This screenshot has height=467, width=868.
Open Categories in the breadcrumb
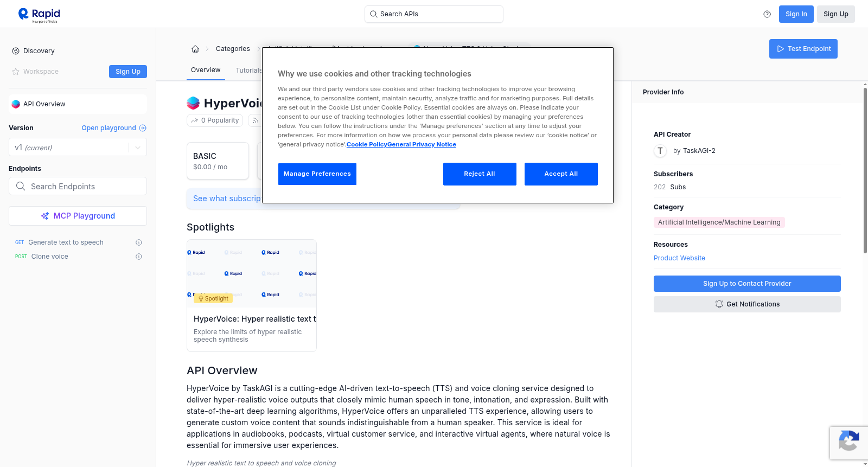point(233,49)
